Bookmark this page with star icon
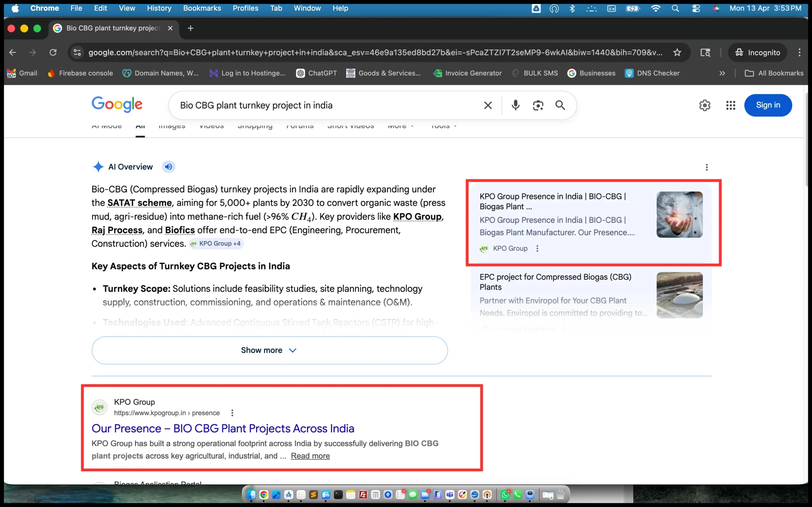 (x=677, y=52)
